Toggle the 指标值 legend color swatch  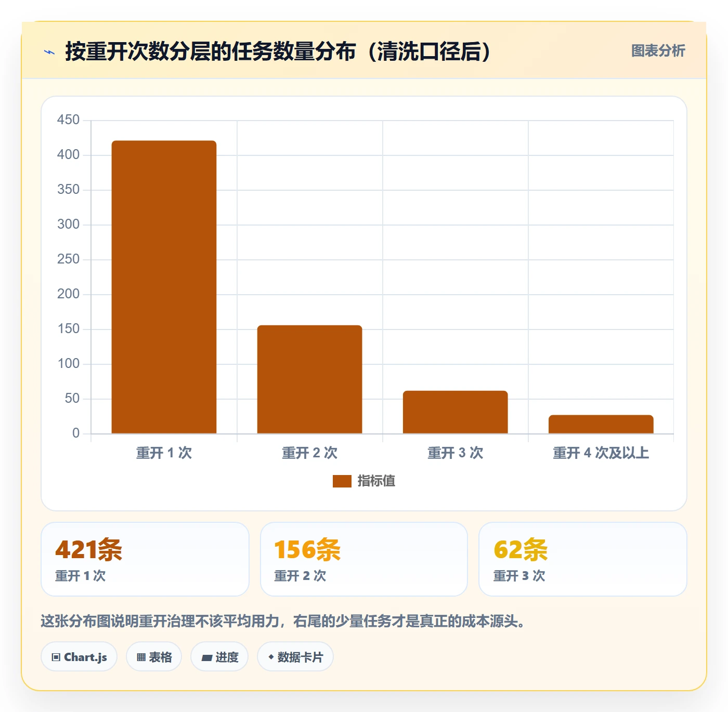[342, 481]
